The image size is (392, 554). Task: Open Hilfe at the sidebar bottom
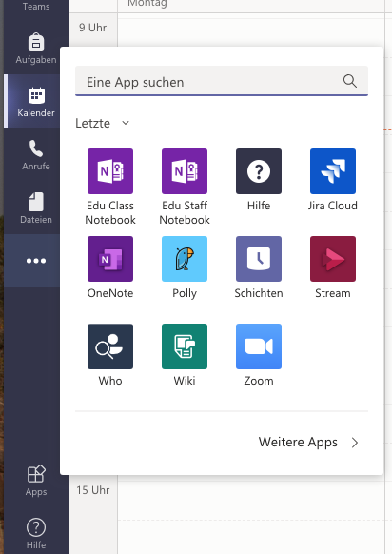(36, 533)
